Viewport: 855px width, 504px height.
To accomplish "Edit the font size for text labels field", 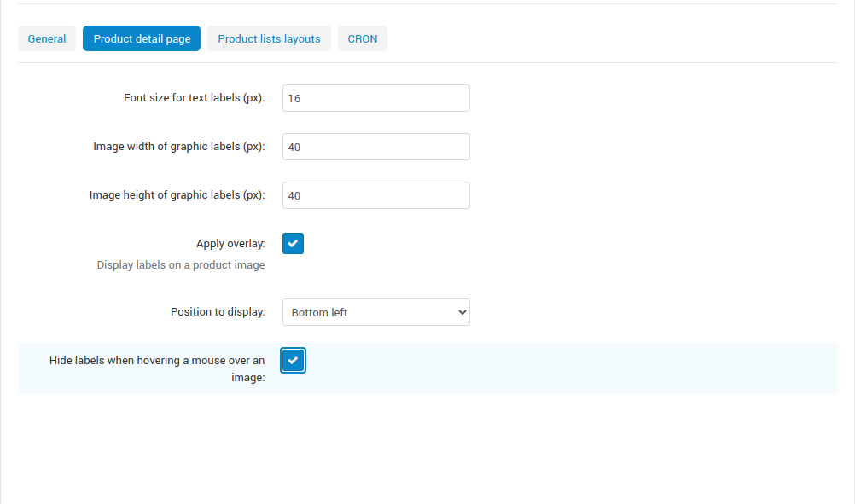I will [x=376, y=98].
